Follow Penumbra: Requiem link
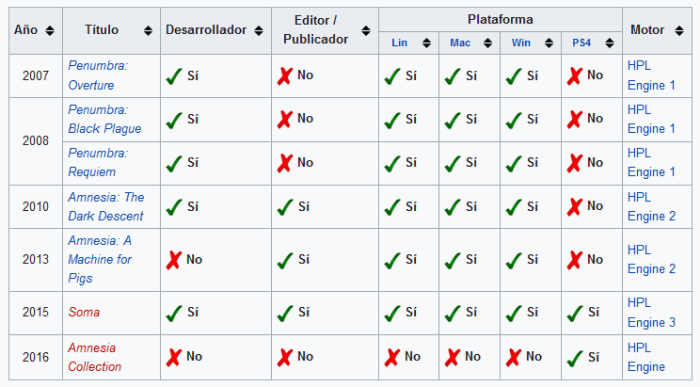This screenshot has width=700, height=387. [98, 162]
